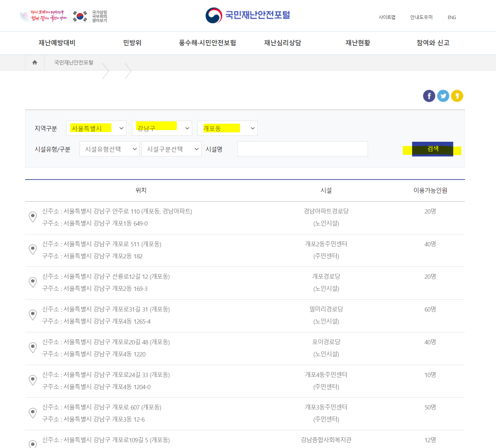Select the 재난심리상담 navigation menu

(x=282, y=43)
